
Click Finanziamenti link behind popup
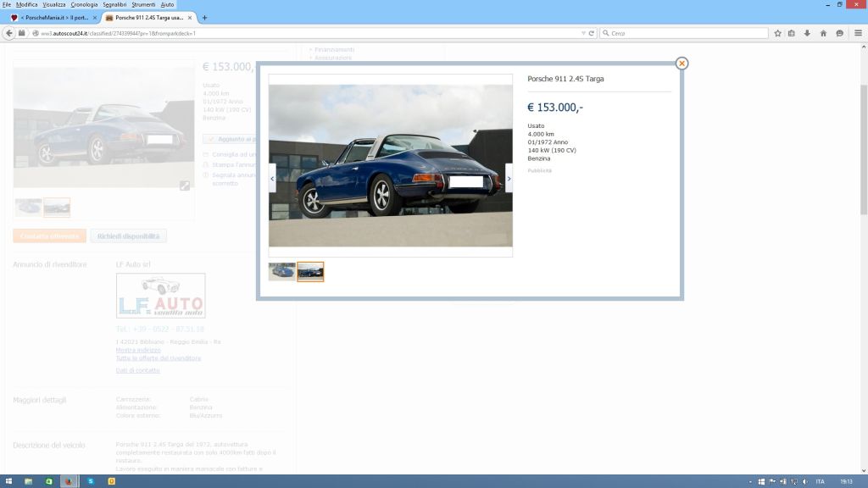334,50
